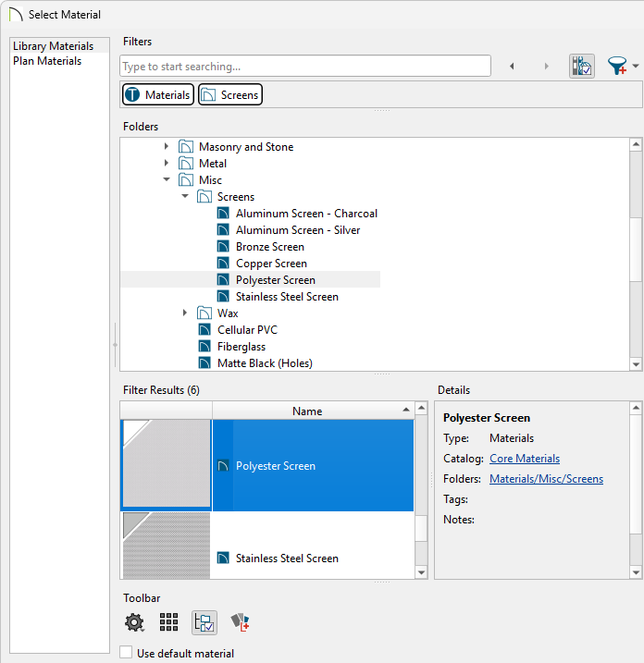Click Cellular PVC material icon
The image size is (644, 663).
[x=204, y=330]
